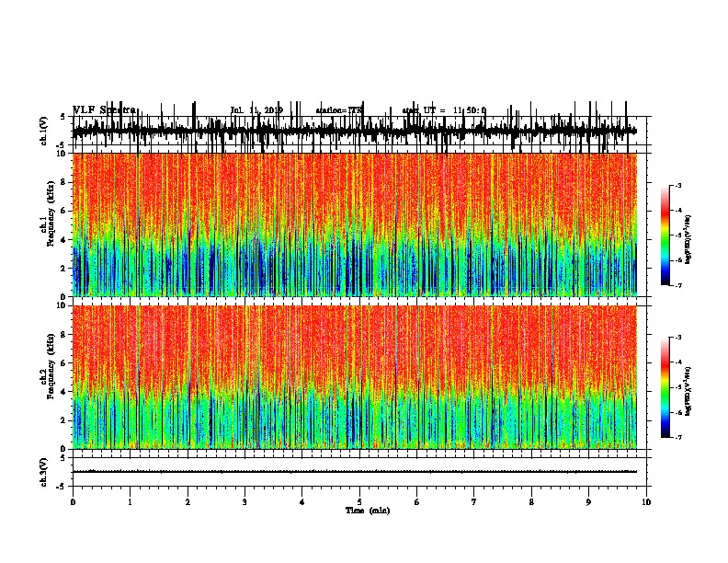Click the ch.1 colorbar log(PSD) units label

[x=688, y=240]
